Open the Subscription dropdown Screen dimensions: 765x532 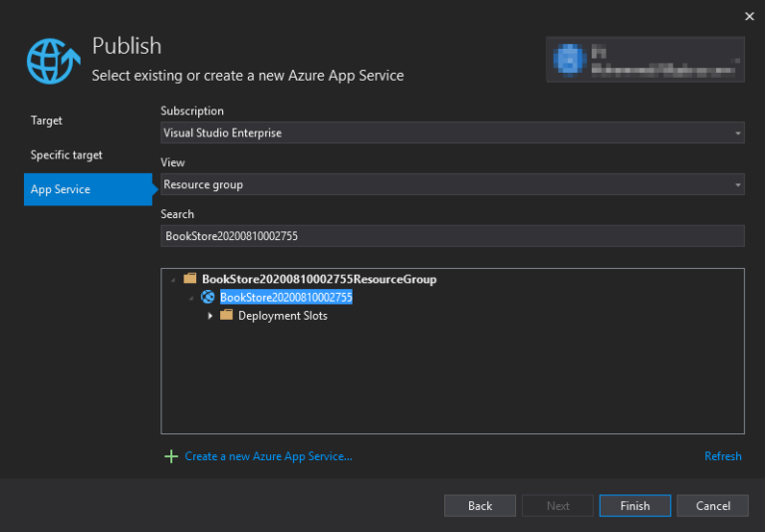[x=452, y=133]
